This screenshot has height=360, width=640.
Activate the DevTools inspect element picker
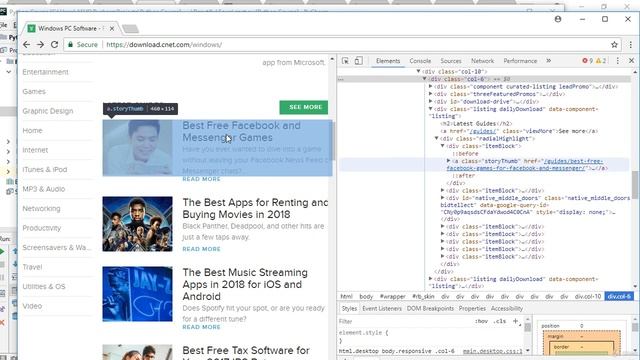(x=345, y=61)
